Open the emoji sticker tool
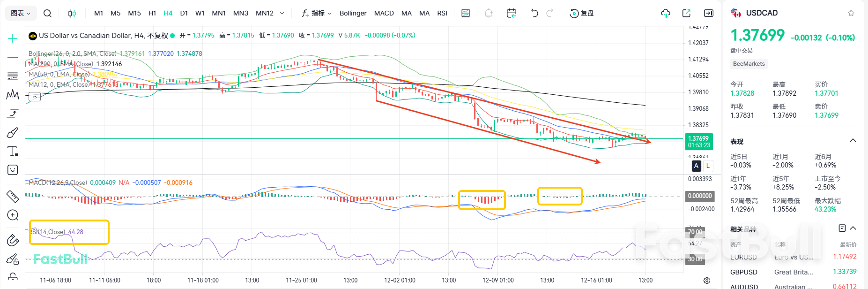Image resolution: width=868 pixels, height=289 pixels. (x=13, y=170)
